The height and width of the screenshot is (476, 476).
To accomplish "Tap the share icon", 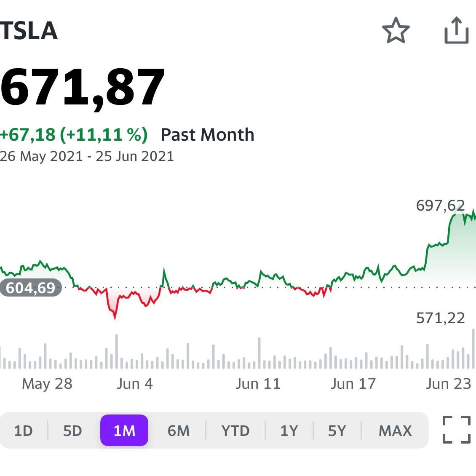I will click(x=456, y=30).
